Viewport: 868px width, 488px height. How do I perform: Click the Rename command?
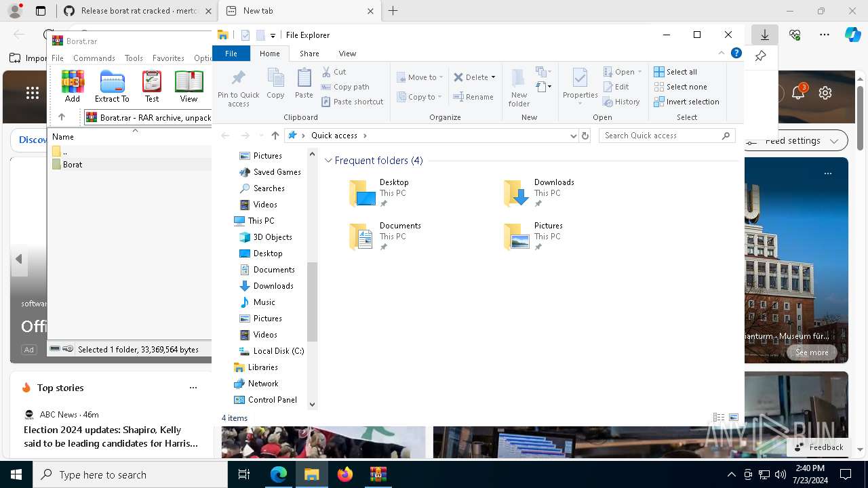click(473, 97)
